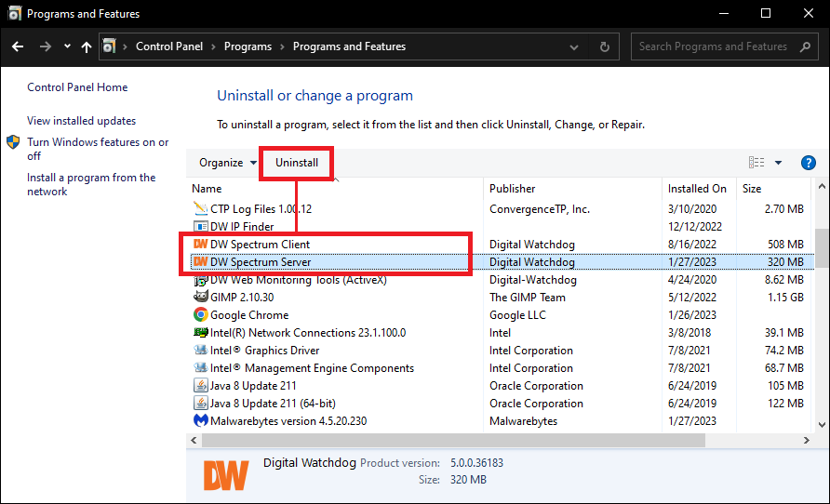The height and width of the screenshot is (504, 830).
Task: Click the back navigation arrow
Action: point(18,46)
